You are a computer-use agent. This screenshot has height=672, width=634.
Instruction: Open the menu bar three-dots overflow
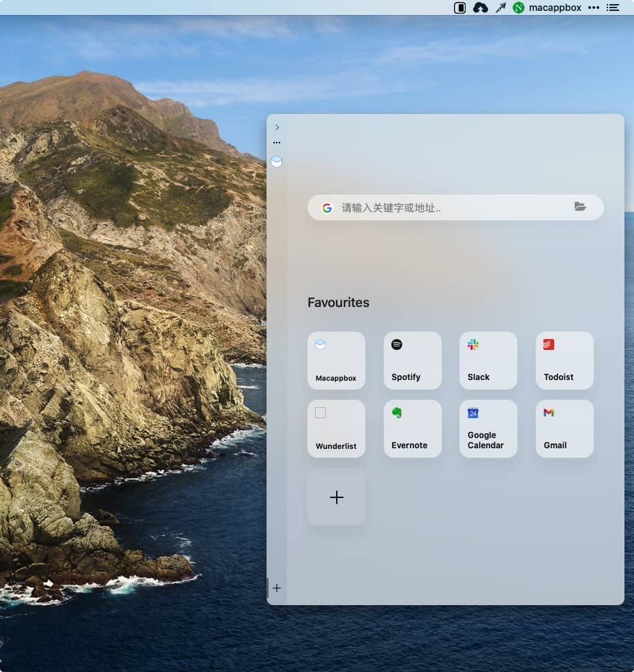click(x=594, y=8)
